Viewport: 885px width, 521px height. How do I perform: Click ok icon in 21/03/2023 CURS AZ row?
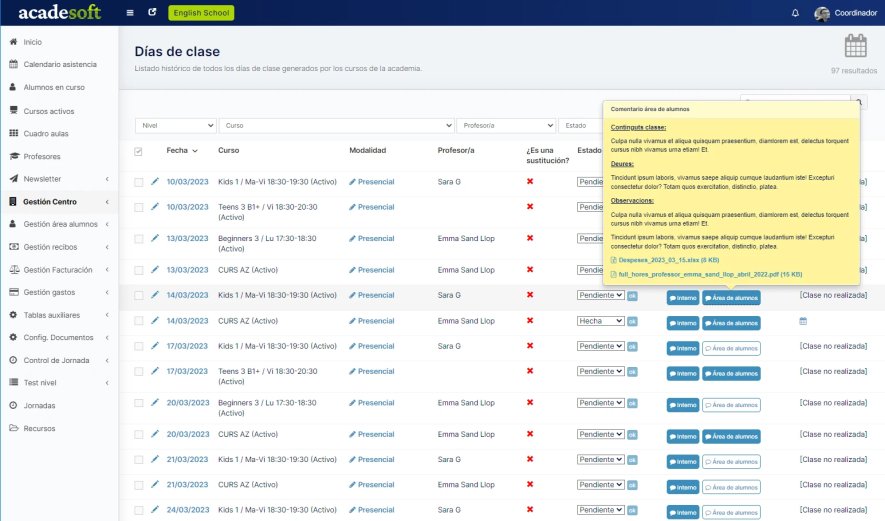[x=633, y=485]
